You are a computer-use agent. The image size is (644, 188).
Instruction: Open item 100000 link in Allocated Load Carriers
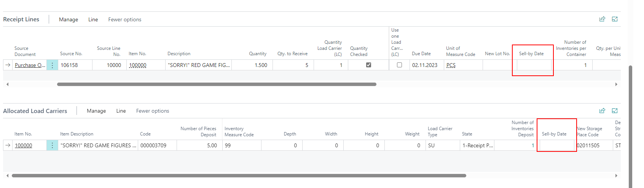24,145
